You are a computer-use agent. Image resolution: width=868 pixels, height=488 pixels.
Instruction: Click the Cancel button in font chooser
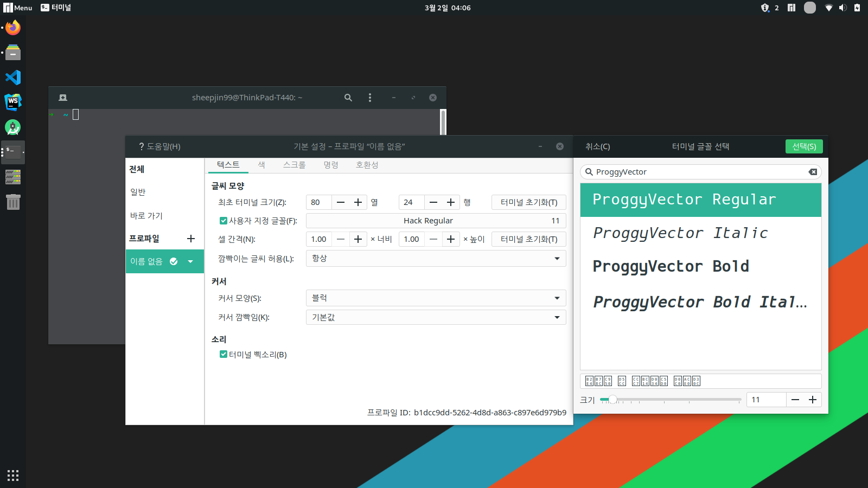(598, 146)
